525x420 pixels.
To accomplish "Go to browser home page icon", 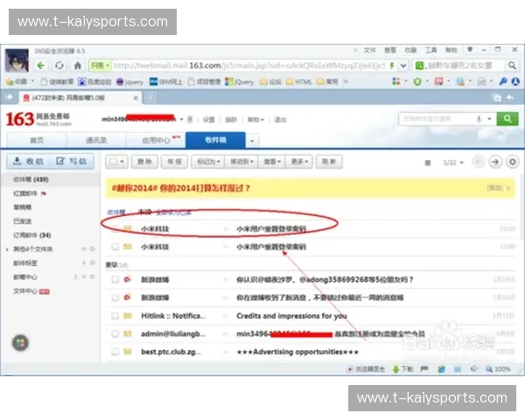I will [78, 66].
